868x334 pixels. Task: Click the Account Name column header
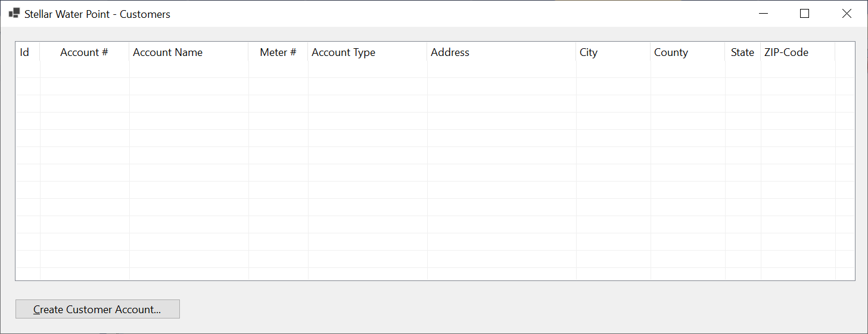click(189, 52)
